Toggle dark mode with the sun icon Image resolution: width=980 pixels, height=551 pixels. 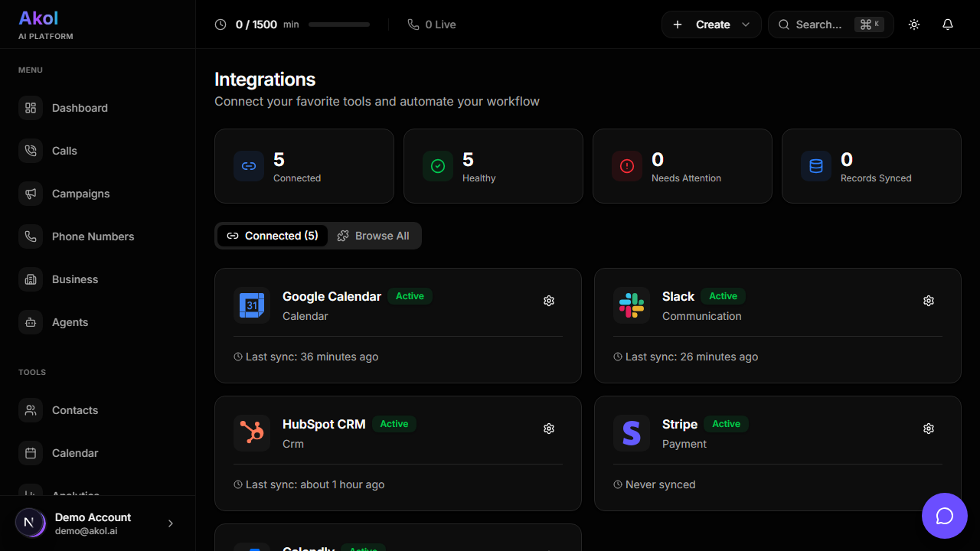(913, 24)
